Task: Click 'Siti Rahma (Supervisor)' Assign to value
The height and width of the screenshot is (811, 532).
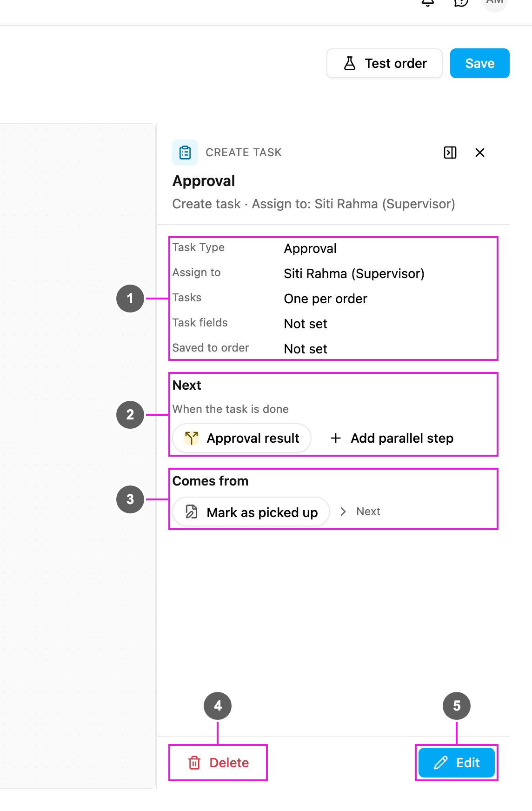Action: 354,273
